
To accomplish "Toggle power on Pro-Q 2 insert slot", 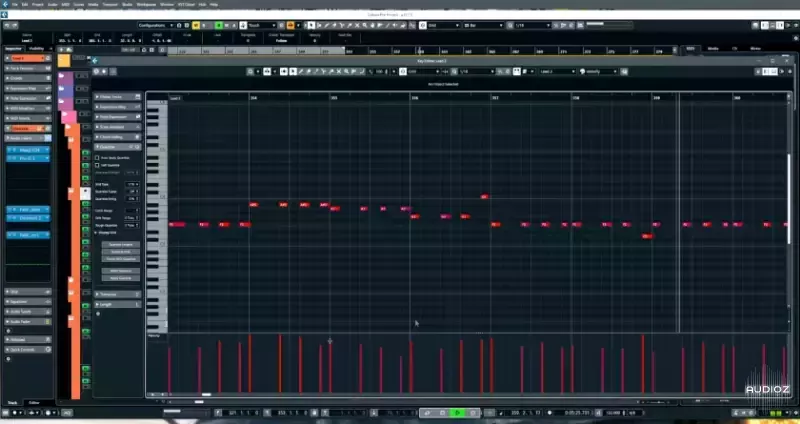I will (x=10, y=158).
